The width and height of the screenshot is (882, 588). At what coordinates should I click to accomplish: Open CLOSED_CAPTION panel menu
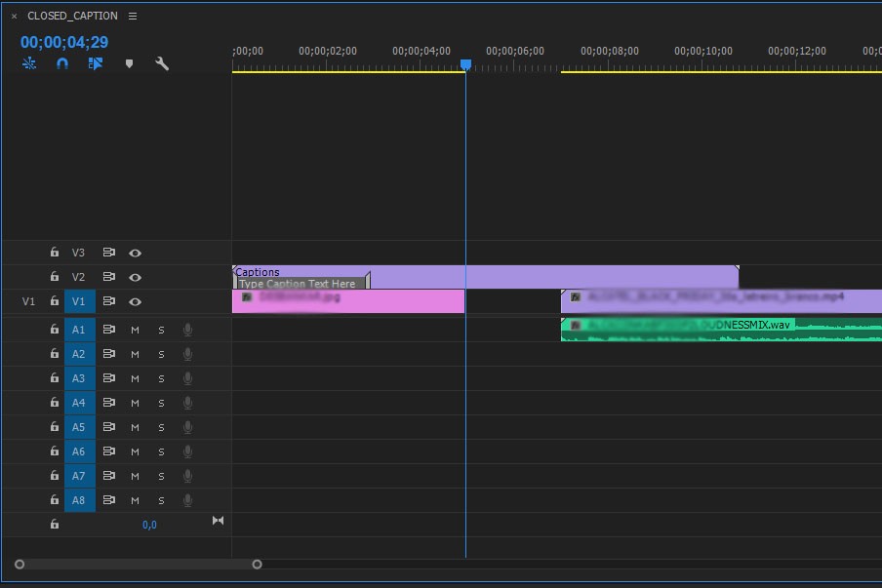tap(133, 17)
